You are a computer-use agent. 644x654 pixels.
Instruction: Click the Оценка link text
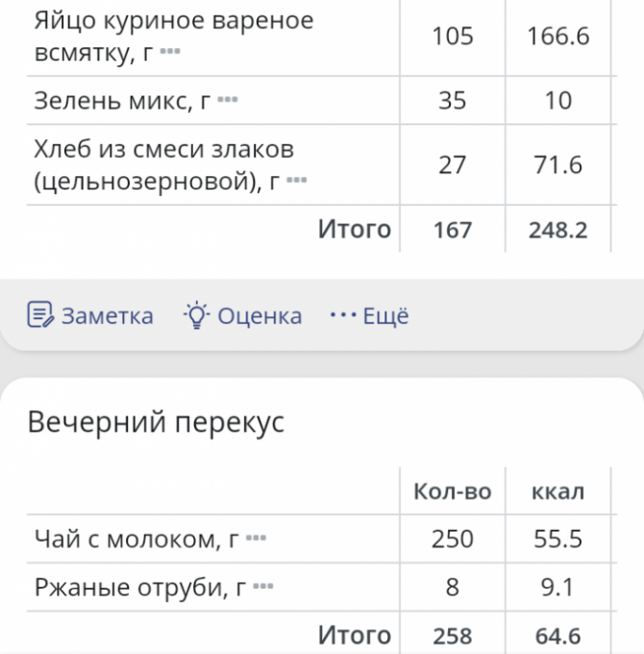[x=260, y=315]
